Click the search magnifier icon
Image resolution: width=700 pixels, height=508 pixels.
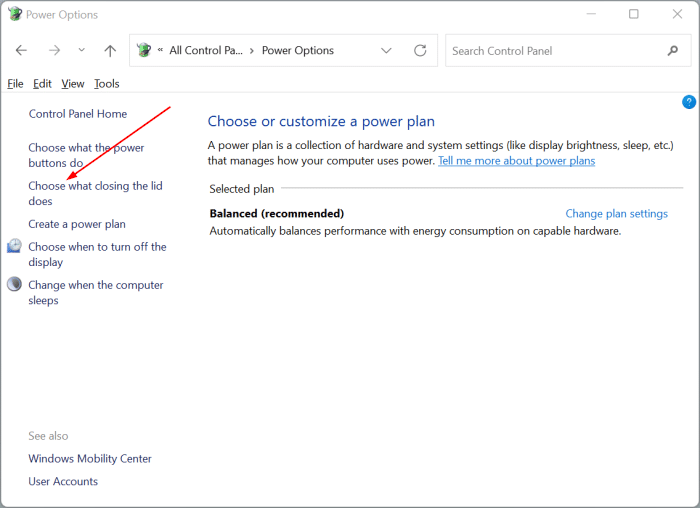point(672,51)
